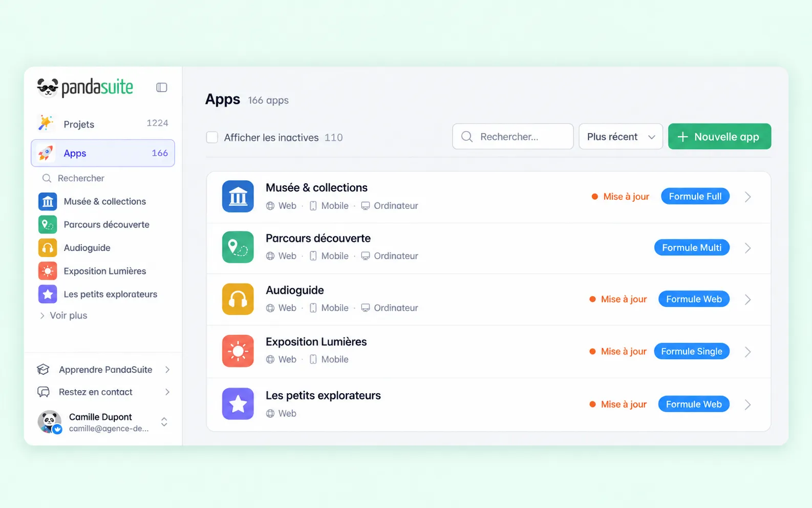Click the Formule Single badge
Image resolution: width=812 pixels, height=508 pixels.
[x=692, y=351]
